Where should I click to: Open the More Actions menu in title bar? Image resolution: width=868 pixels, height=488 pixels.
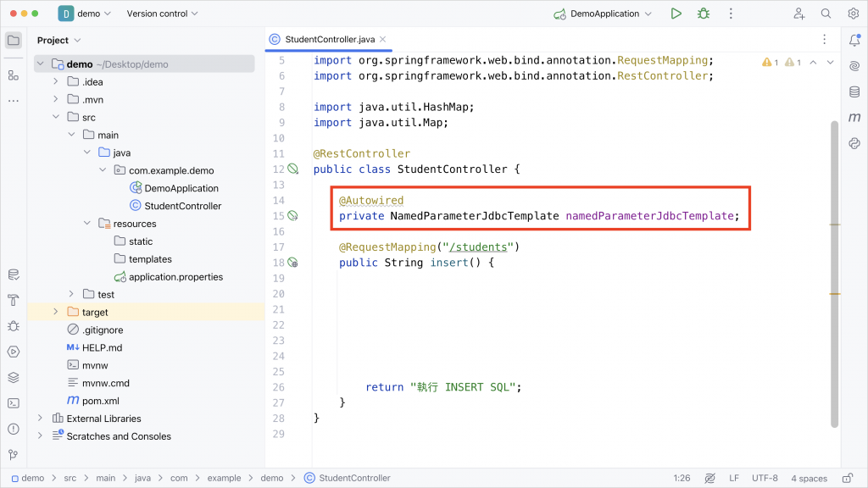(731, 14)
